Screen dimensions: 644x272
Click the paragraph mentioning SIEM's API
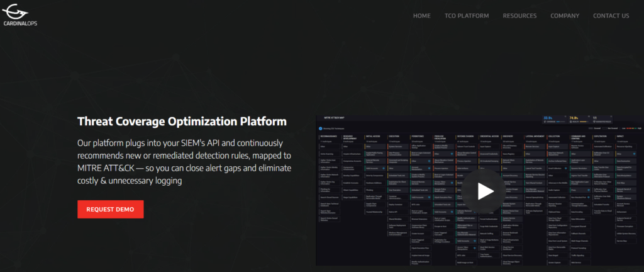click(185, 162)
